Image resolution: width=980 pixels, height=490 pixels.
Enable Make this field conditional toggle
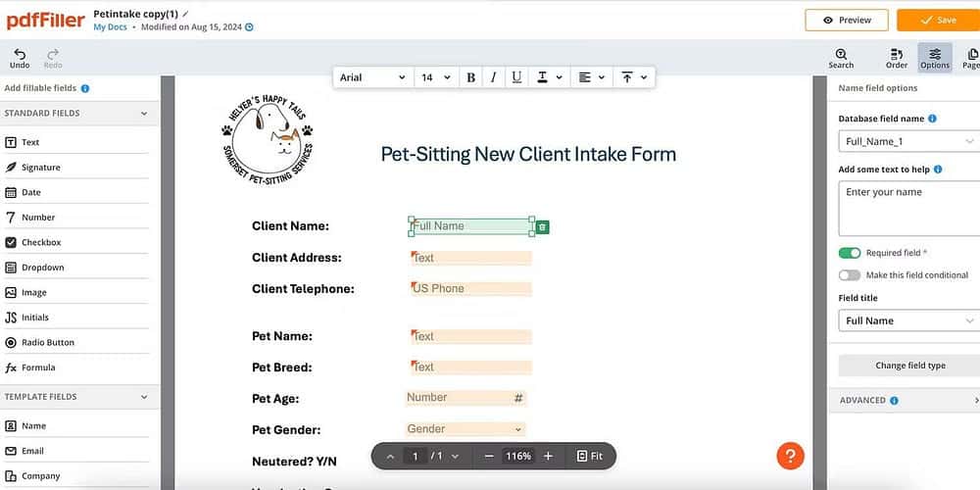point(850,275)
